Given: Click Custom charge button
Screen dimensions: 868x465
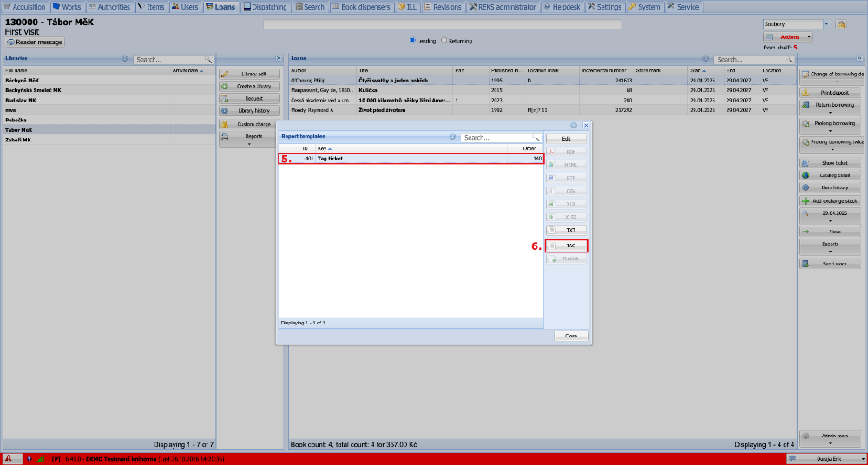Looking at the screenshot, I should pos(250,124).
